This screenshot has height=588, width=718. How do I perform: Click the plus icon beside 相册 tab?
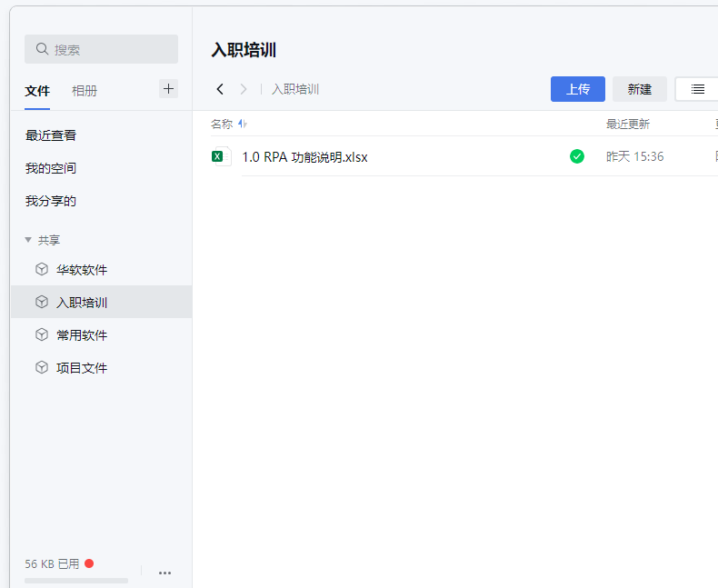coord(168,88)
